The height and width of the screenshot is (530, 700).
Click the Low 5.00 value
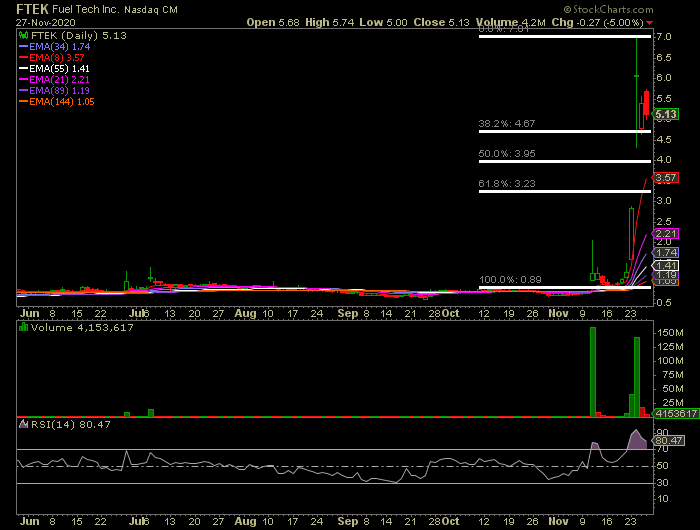pyautogui.click(x=383, y=22)
